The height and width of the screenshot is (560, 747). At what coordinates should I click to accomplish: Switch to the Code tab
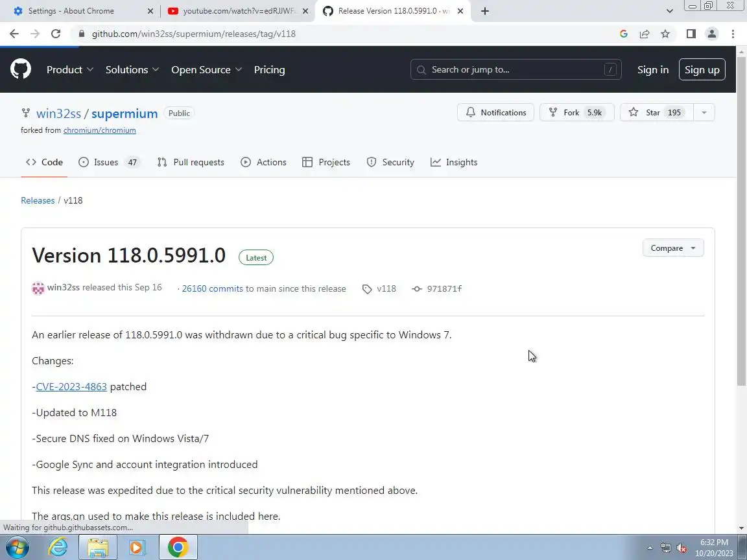click(44, 163)
